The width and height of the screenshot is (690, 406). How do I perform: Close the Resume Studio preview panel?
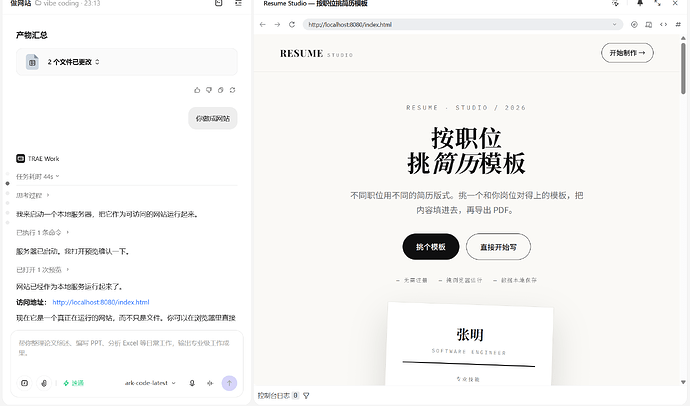(675, 3)
